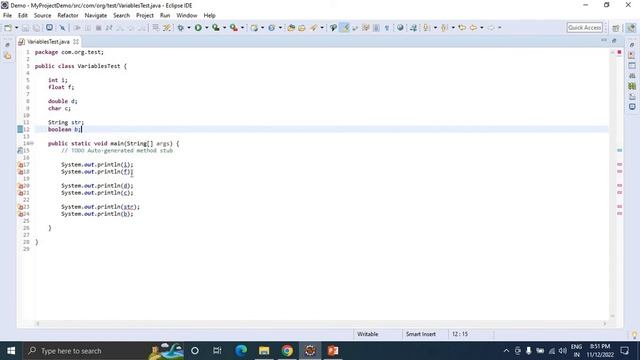
Task: Click the Save toolbar icon
Action: coord(25,28)
